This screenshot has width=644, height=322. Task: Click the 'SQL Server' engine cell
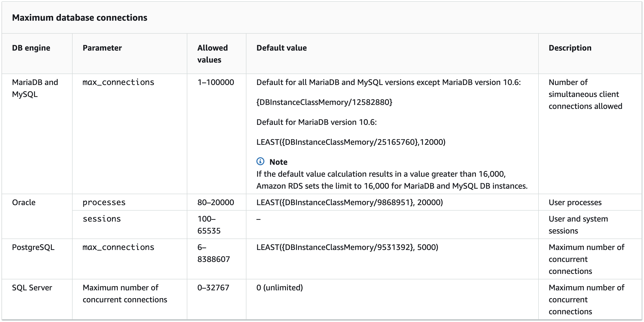point(32,288)
